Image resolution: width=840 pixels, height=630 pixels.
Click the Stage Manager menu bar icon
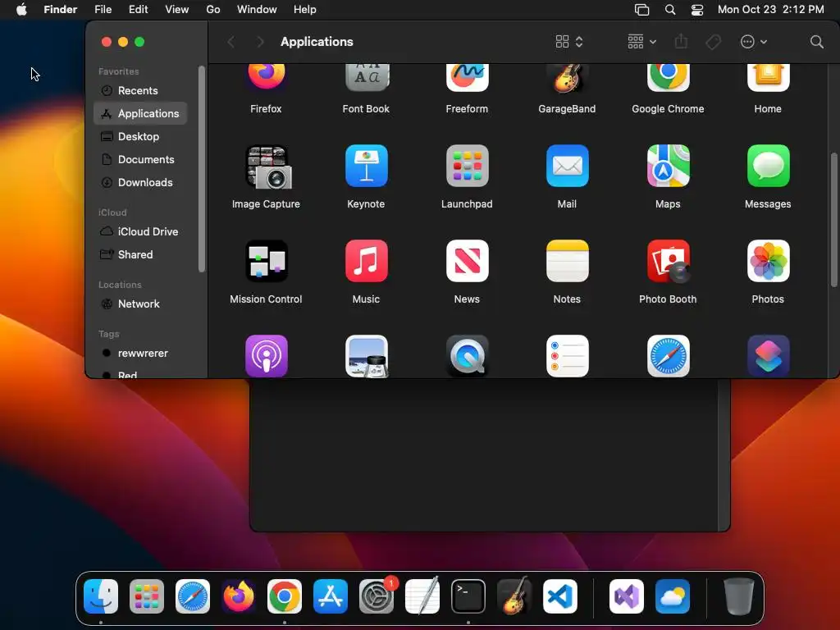(641, 10)
